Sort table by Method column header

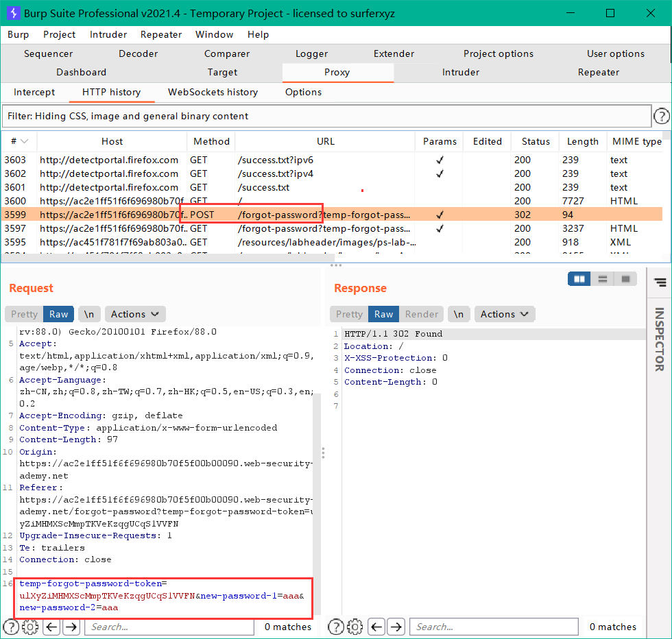click(211, 141)
